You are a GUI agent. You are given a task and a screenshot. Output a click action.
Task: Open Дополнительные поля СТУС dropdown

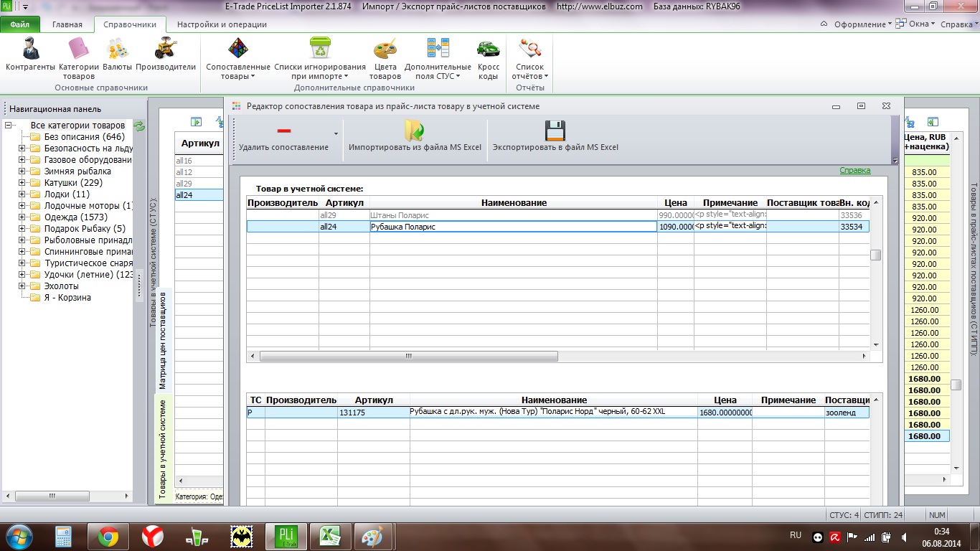[438, 59]
